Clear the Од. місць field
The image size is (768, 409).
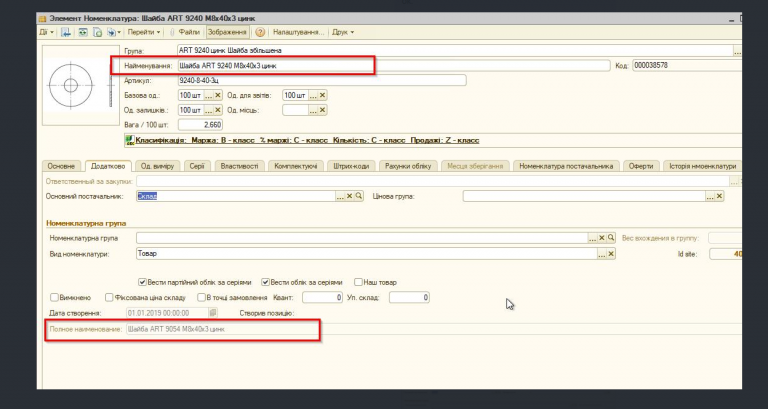click(x=322, y=110)
